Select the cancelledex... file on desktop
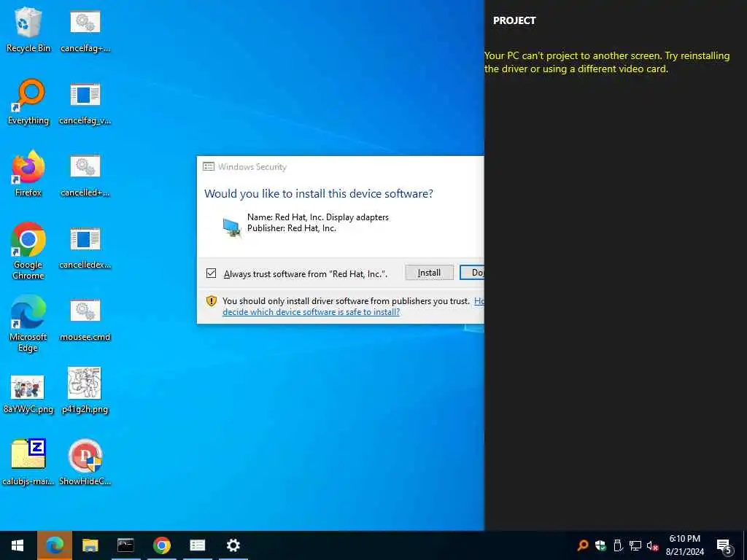 85,248
